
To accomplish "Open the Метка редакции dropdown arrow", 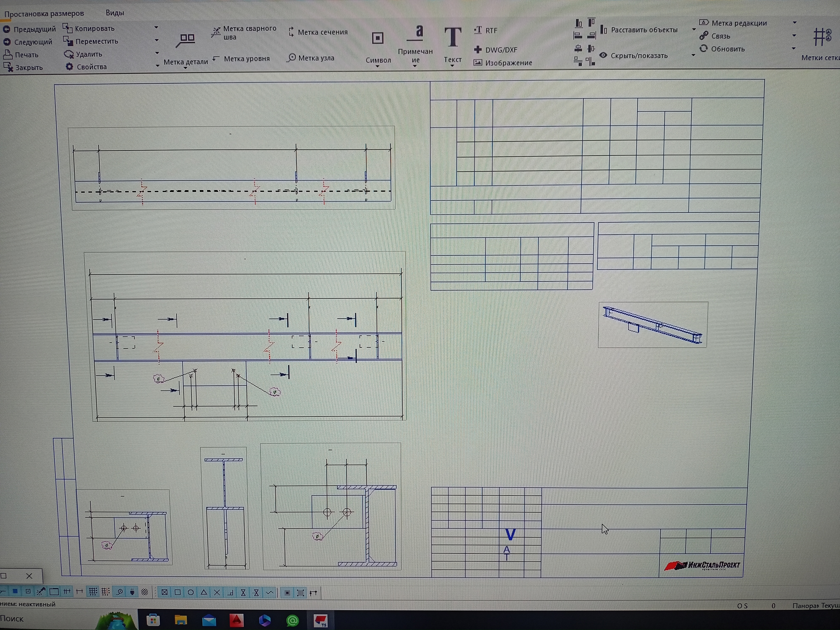I will click(x=794, y=23).
